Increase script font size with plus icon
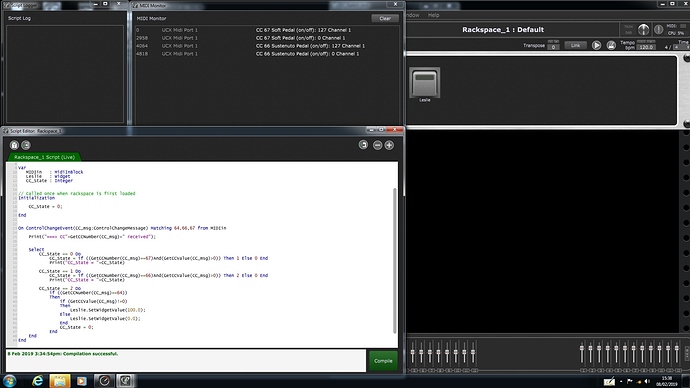 [389, 145]
